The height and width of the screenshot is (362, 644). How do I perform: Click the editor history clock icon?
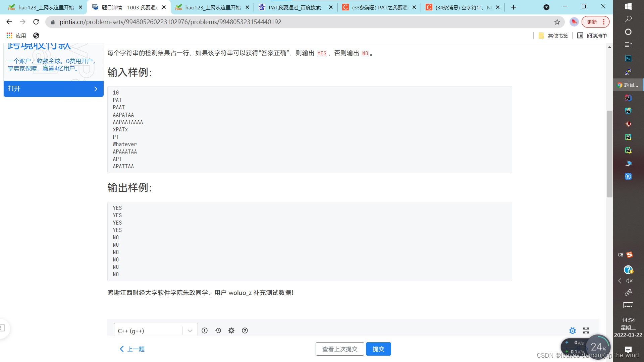click(218, 330)
